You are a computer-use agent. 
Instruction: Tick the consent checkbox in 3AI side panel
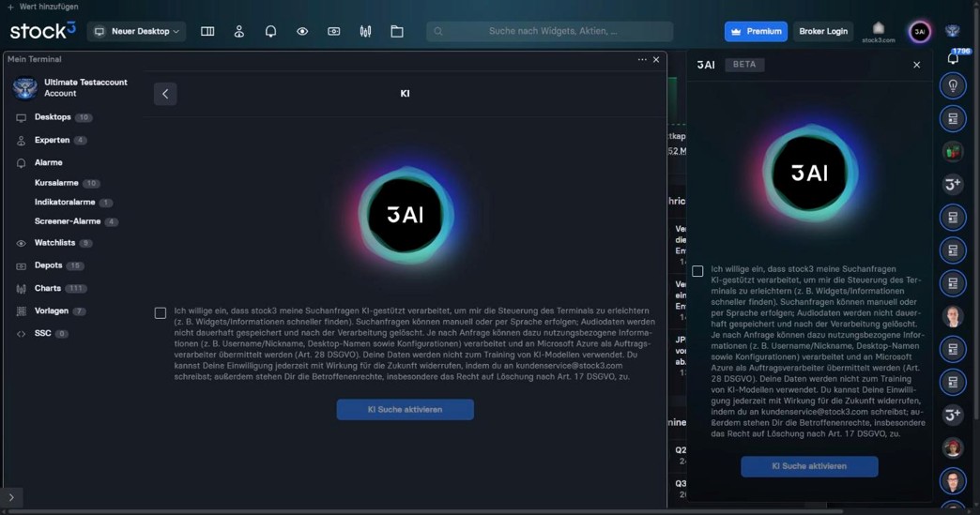click(697, 271)
